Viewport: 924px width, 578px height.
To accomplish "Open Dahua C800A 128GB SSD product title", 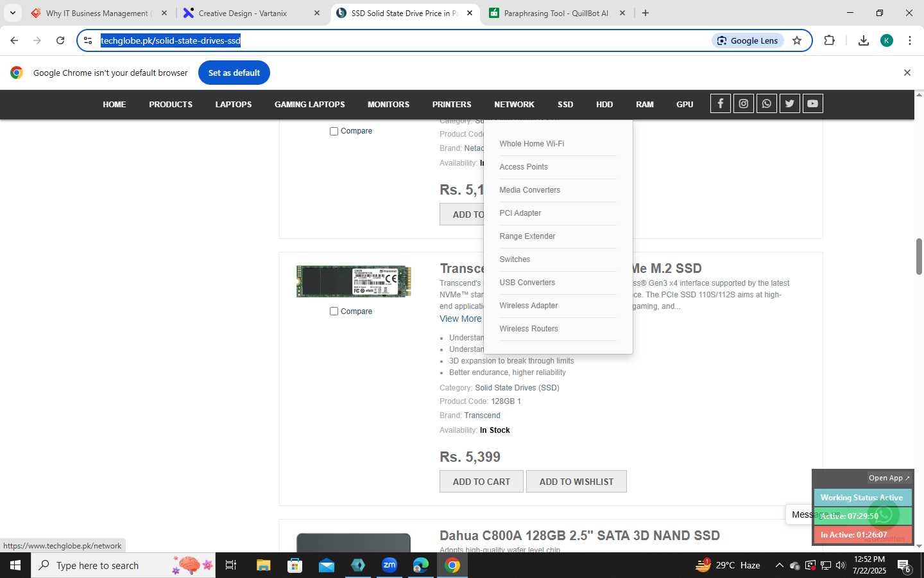I will point(579,536).
